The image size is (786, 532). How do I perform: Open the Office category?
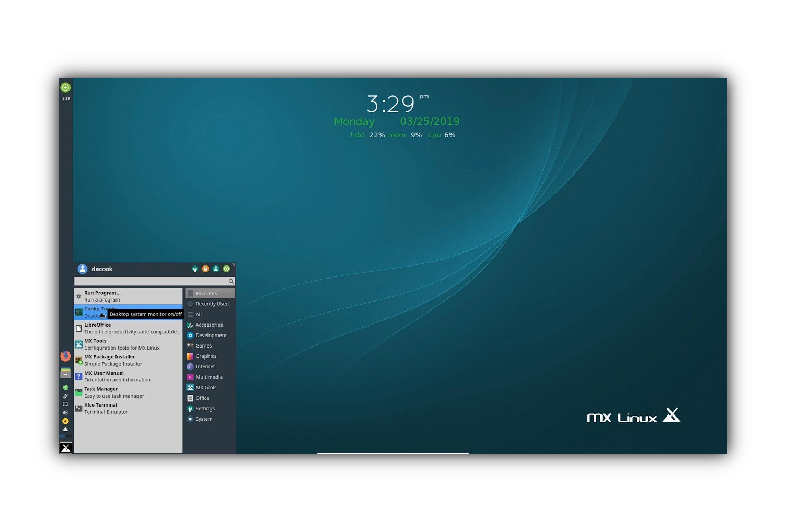pyautogui.click(x=210, y=398)
